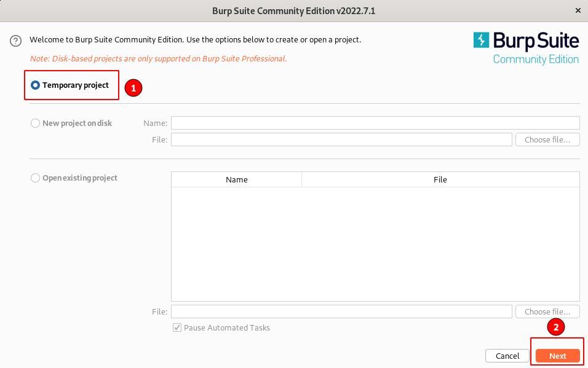This screenshot has width=588, height=368.
Task: Click the File column header
Action: coord(440,179)
